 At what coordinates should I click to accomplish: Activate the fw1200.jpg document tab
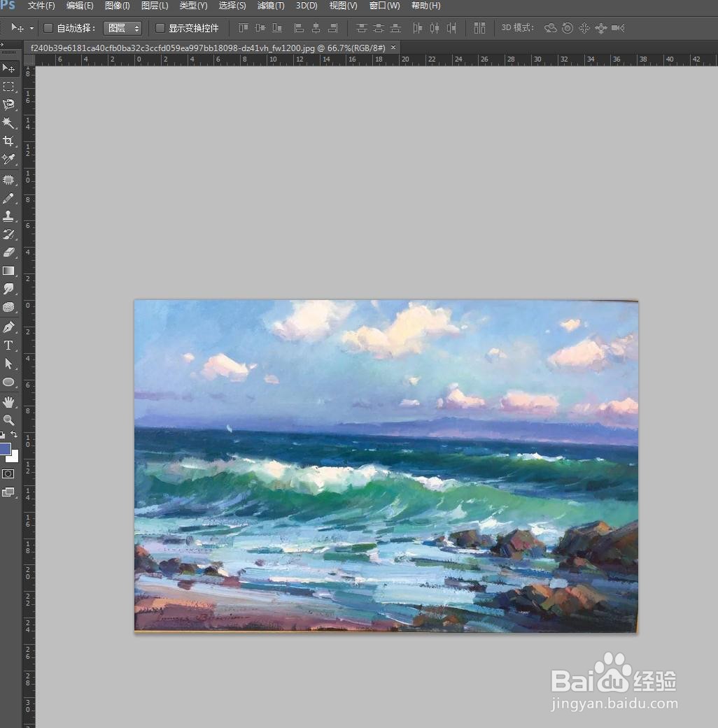[208, 48]
